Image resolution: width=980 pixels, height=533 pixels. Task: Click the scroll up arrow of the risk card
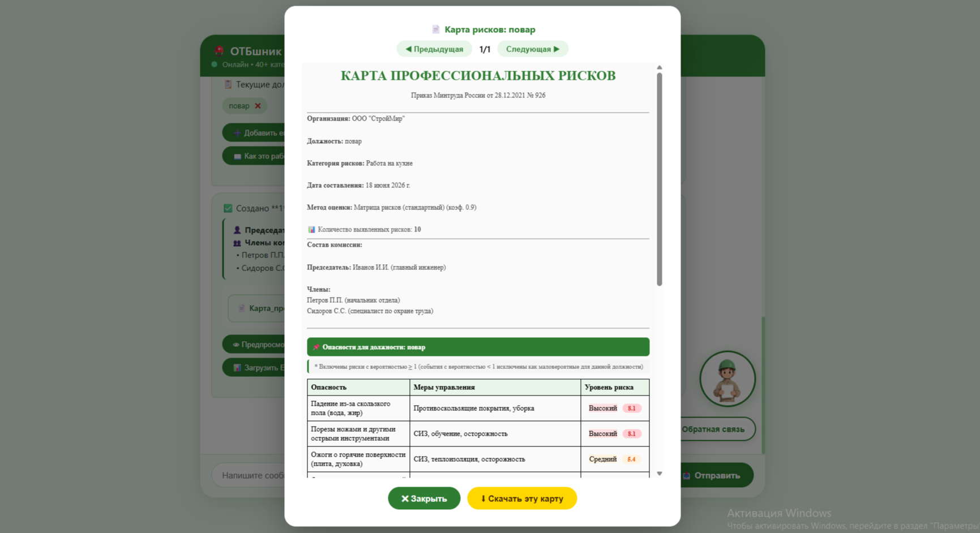point(660,67)
